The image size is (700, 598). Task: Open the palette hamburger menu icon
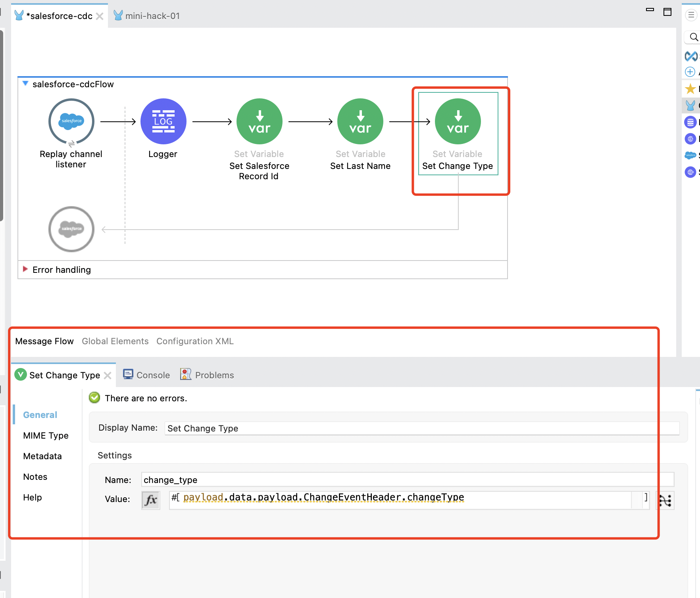click(691, 15)
